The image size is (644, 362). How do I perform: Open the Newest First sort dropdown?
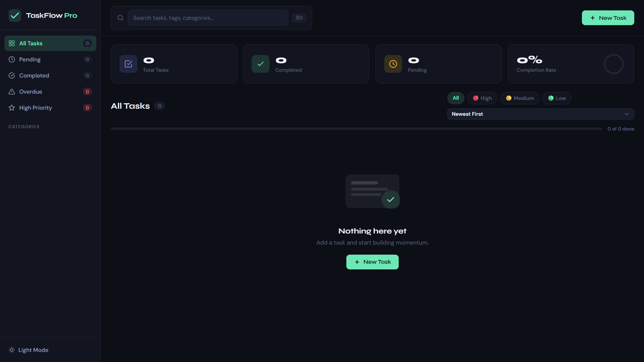(x=540, y=114)
